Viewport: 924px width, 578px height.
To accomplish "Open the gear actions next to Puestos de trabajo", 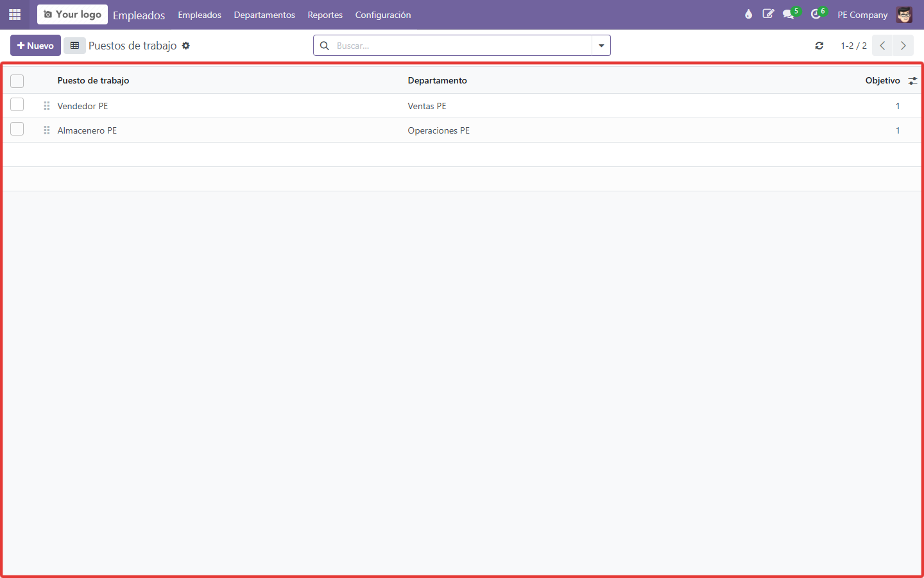I will [186, 46].
